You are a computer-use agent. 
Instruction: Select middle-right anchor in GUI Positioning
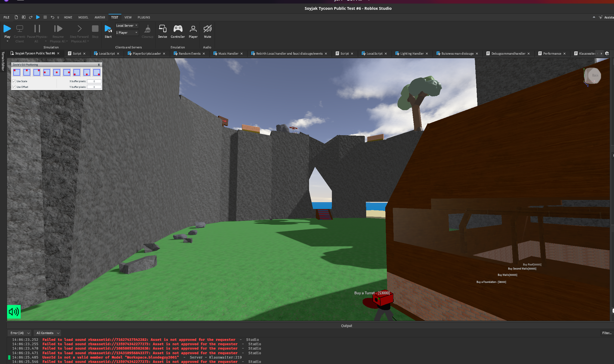67,72
